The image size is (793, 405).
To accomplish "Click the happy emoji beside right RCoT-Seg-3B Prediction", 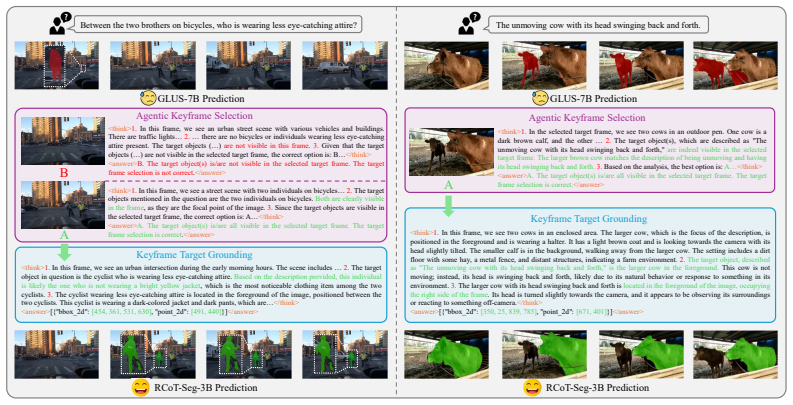I will [x=533, y=387].
